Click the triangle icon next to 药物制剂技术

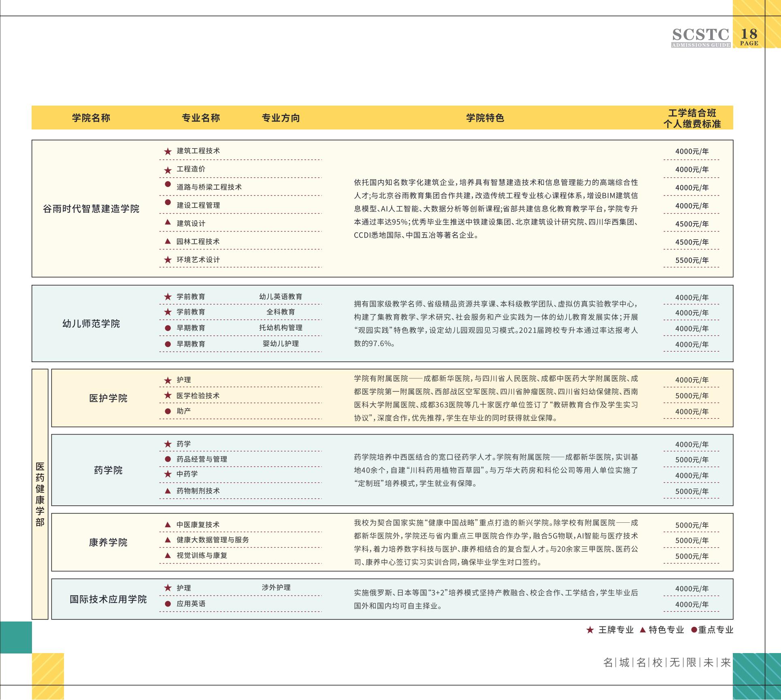click(168, 490)
